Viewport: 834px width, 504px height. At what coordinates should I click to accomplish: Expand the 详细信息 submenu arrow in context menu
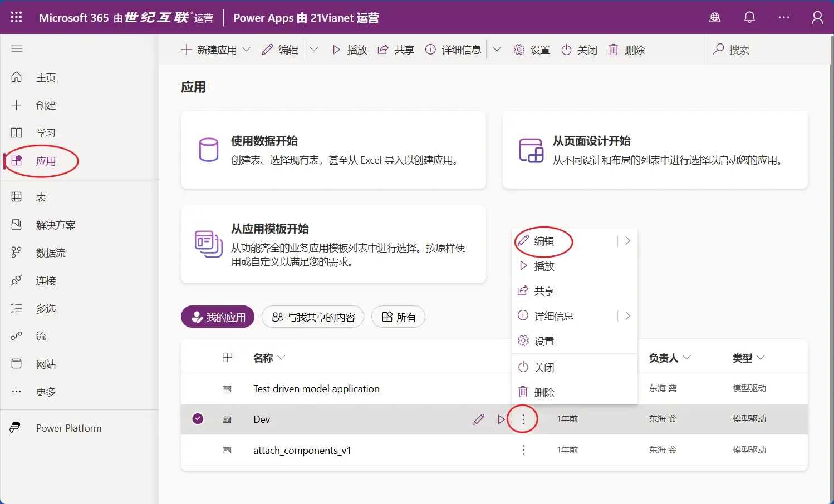point(627,315)
